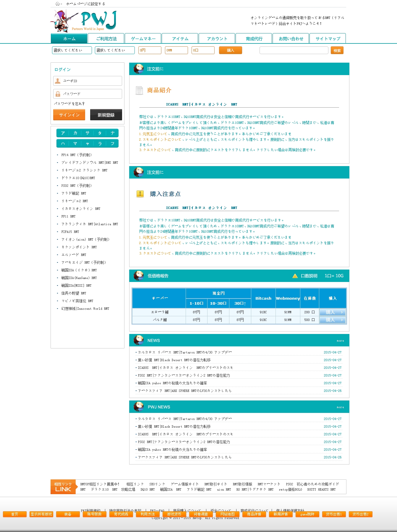Click the warning triangle beside 口数説明

[295, 276]
